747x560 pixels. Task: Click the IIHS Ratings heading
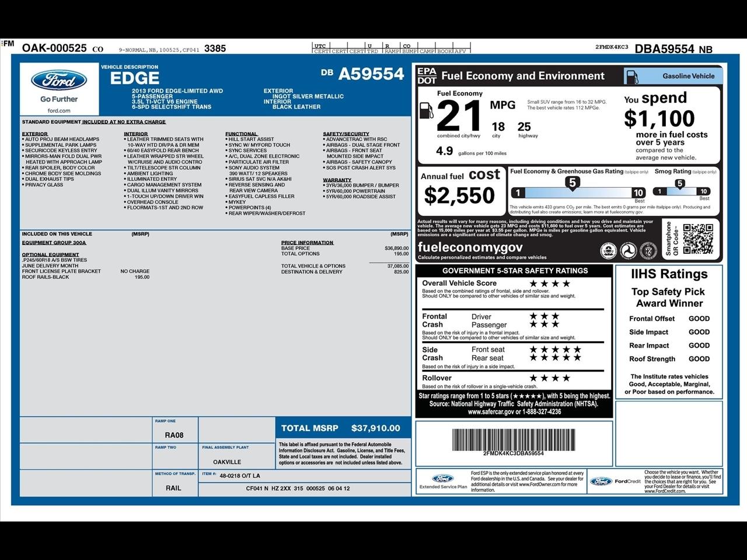pyautogui.click(x=669, y=274)
